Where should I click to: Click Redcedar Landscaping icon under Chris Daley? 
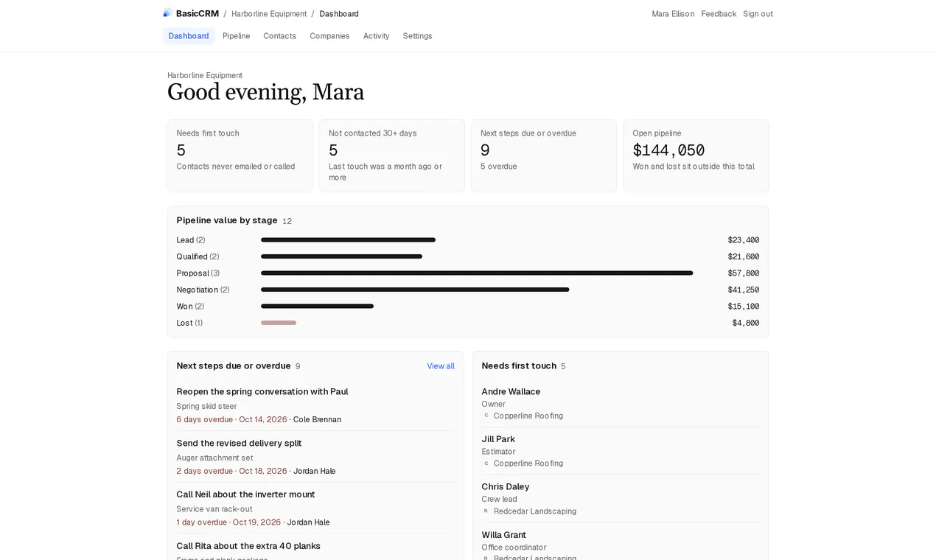[x=486, y=511]
